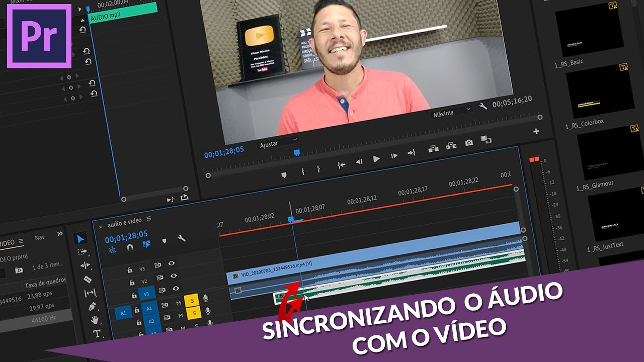Screen dimensions: 644x362
Task: Select the Hand tool
Action: point(95,320)
